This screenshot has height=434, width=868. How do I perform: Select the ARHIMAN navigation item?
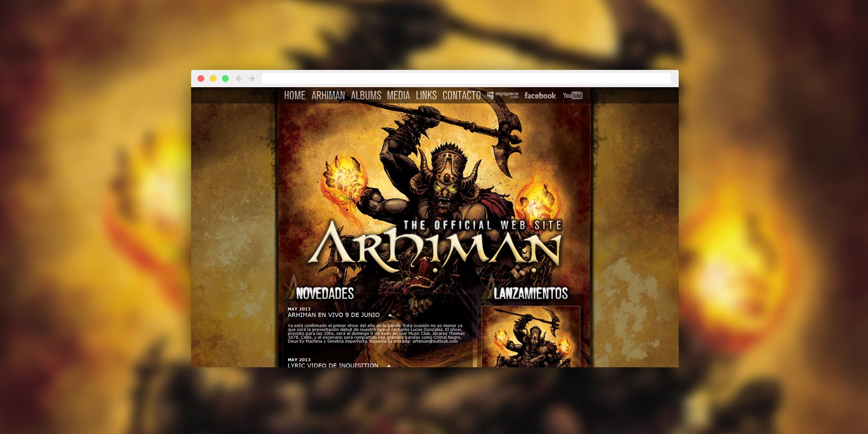pos(328,96)
